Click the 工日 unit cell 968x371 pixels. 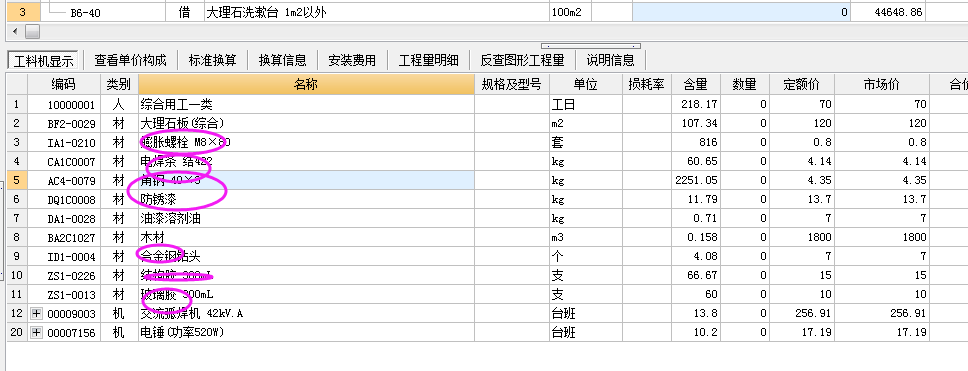coord(585,104)
